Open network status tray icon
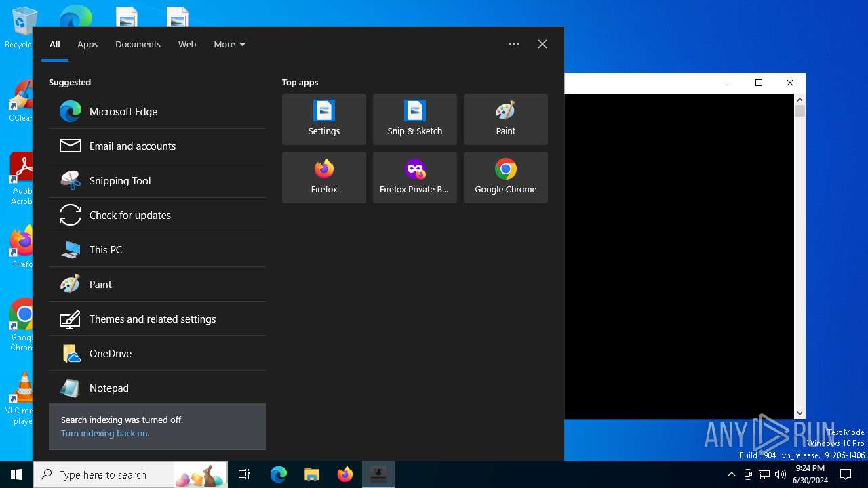The image size is (868, 488). click(x=764, y=475)
